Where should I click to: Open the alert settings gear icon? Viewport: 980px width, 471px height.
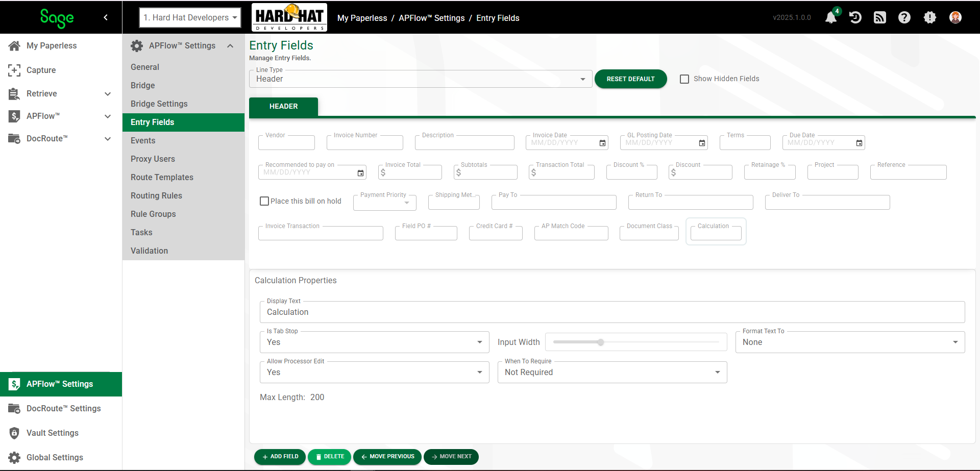point(930,17)
